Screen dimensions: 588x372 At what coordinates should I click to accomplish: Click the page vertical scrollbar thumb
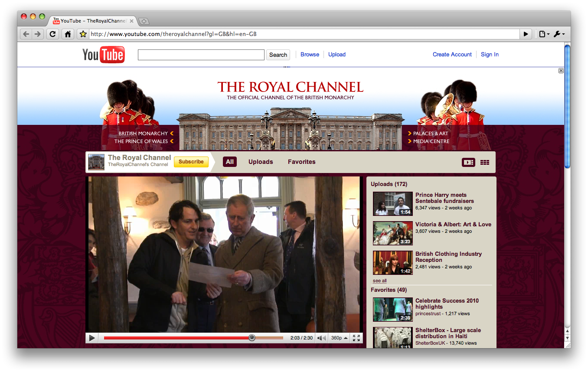(567, 106)
